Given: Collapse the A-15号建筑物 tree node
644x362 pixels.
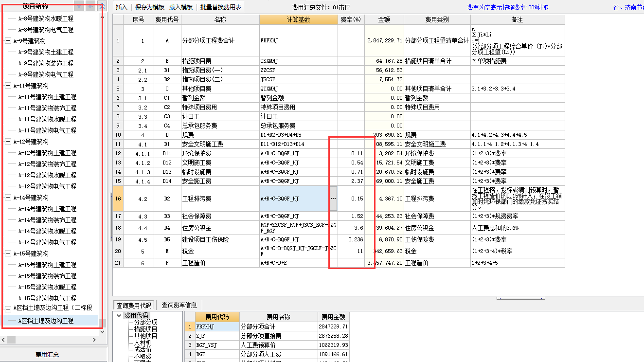Looking at the screenshot, I should click(x=8, y=253).
